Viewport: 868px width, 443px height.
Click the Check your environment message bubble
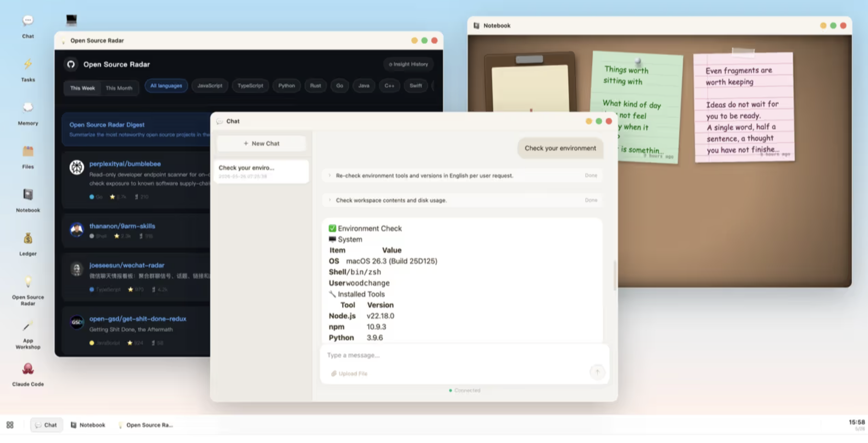coord(560,148)
